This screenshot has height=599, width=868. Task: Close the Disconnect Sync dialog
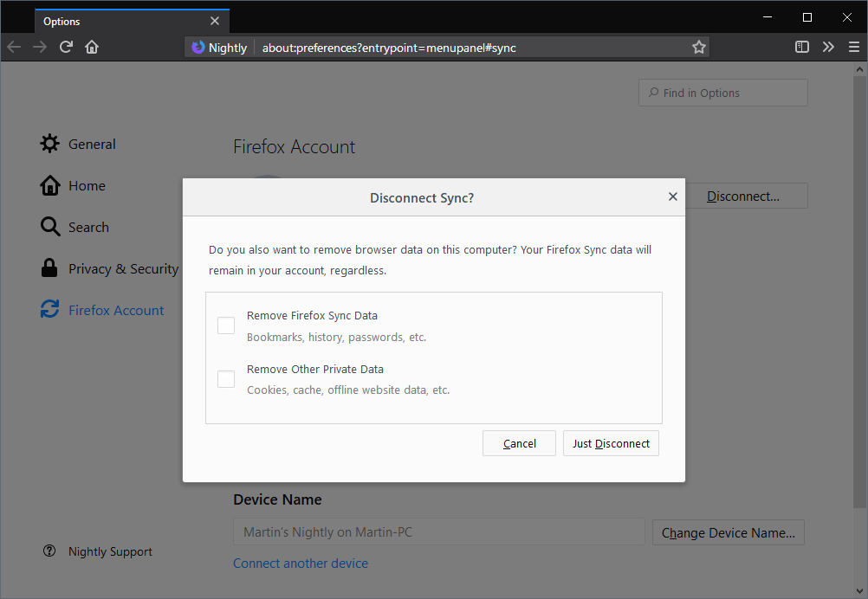[x=672, y=196]
